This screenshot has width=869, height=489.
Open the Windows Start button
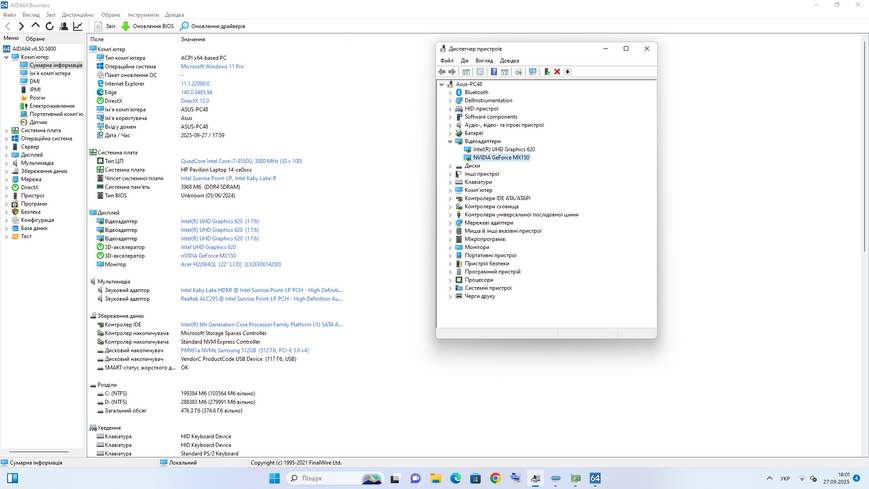click(x=274, y=478)
